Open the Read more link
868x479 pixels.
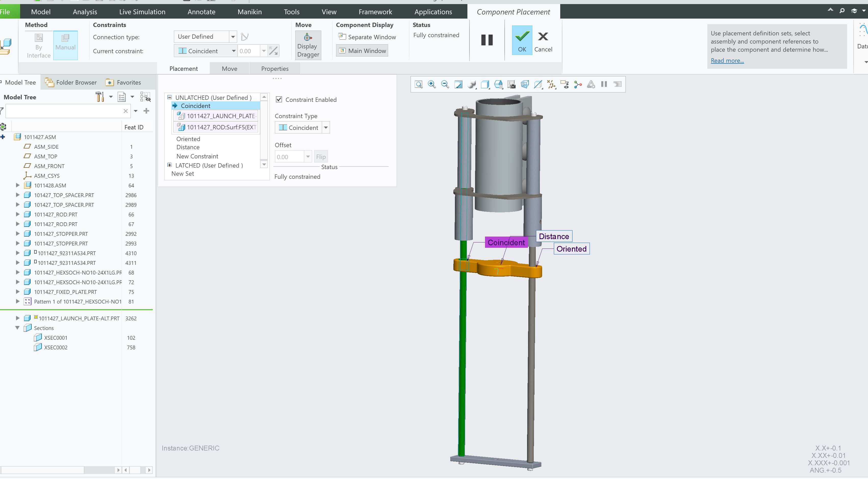[x=727, y=61]
